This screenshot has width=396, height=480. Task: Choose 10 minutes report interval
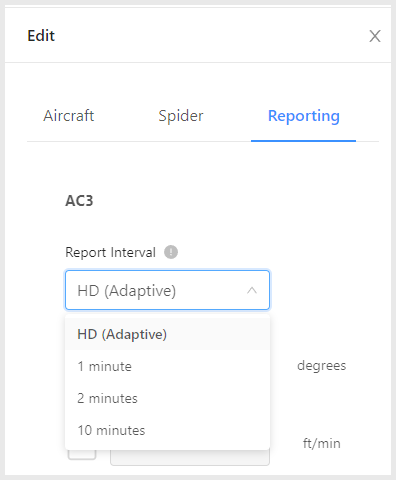pyautogui.click(x=167, y=430)
